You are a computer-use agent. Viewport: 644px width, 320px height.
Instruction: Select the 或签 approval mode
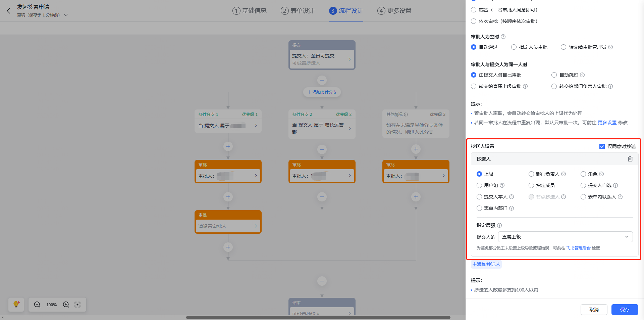click(474, 10)
